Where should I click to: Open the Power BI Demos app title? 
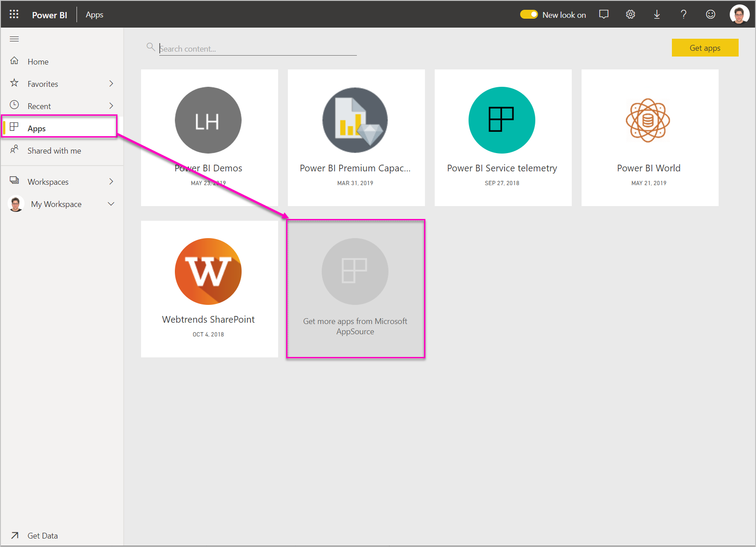(208, 168)
